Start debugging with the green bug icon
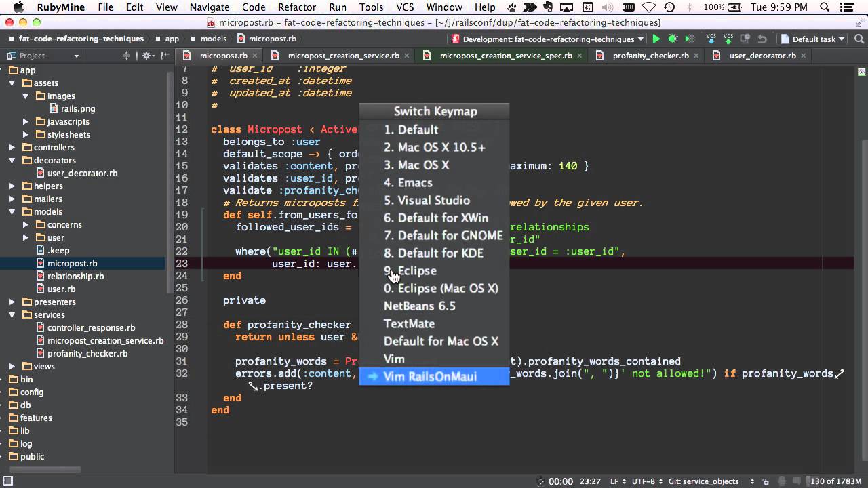 [x=673, y=39]
